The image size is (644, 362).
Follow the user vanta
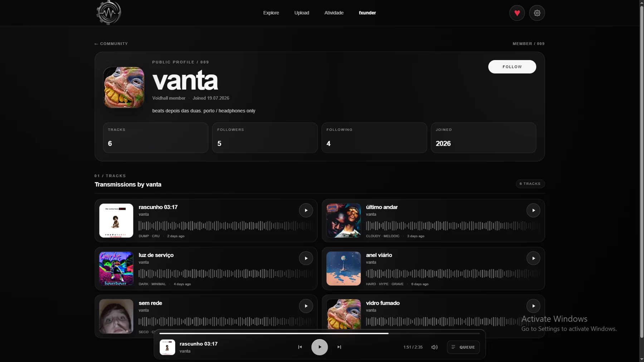(512, 67)
